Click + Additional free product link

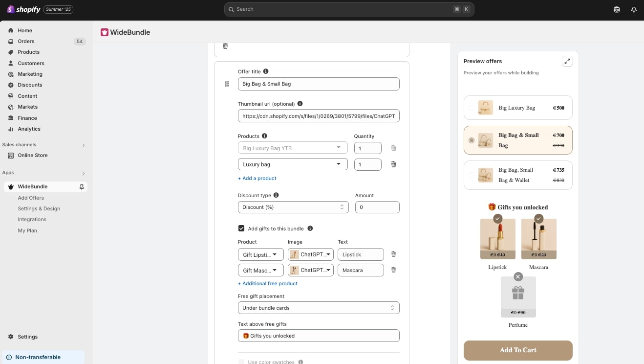(x=268, y=283)
